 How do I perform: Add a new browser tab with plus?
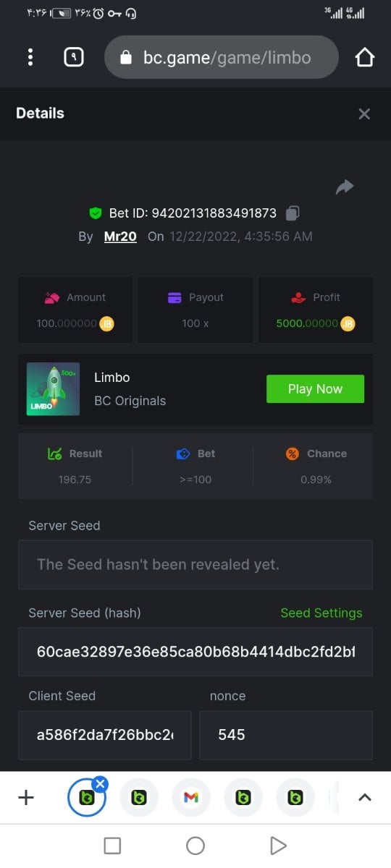26,797
